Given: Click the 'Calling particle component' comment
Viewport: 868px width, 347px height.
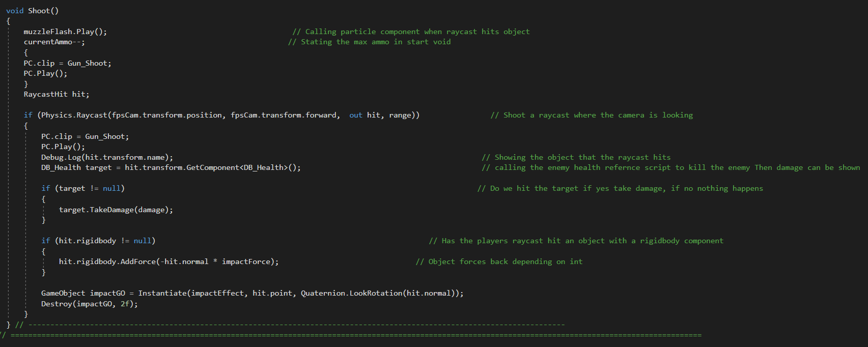Looking at the screenshot, I should click(411, 32).
